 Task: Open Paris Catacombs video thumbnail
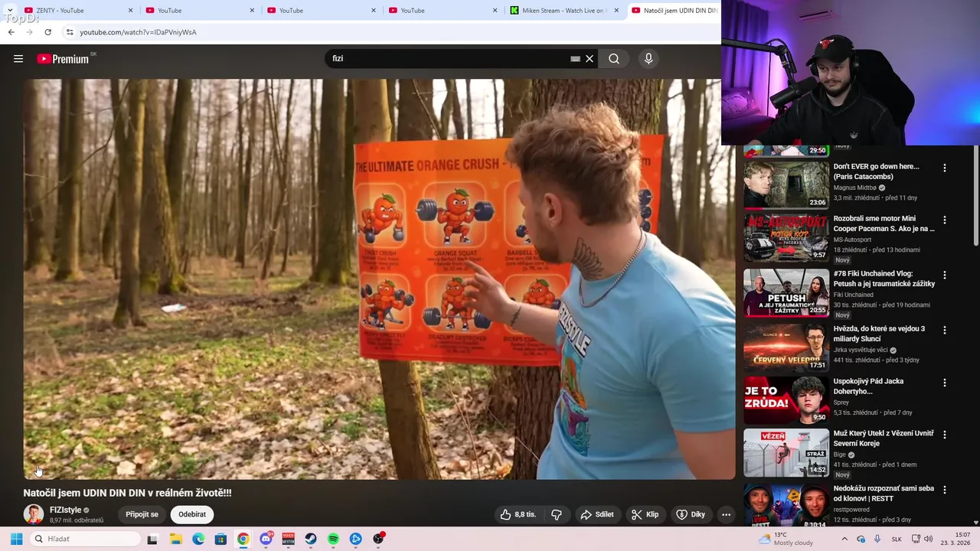(786, 184)
